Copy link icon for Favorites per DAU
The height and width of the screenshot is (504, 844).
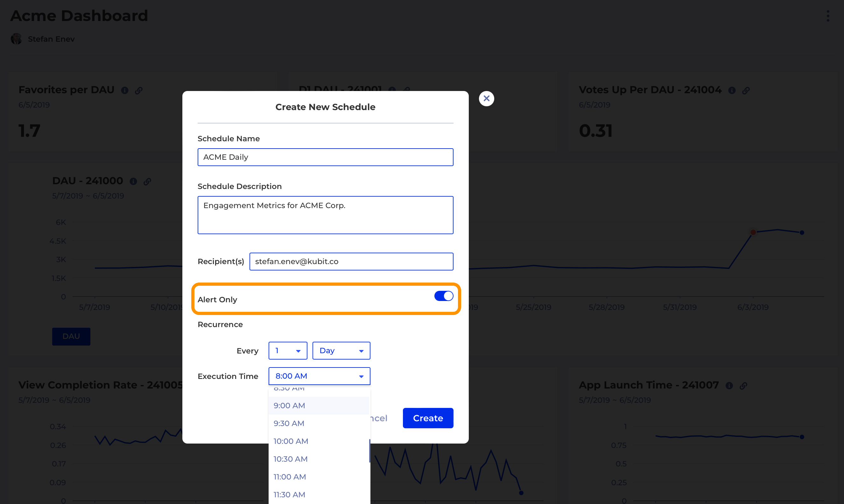click(x=138, y=90)
